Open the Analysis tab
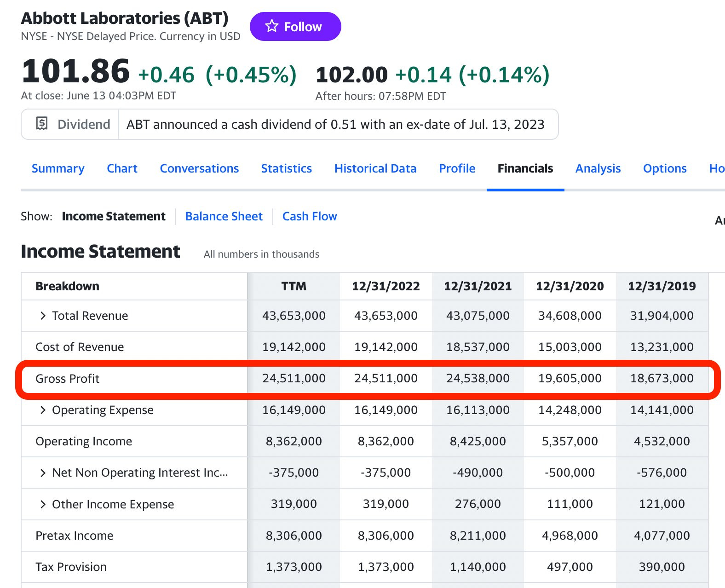The height and width of the screenshot is (588, 725). 598,168
